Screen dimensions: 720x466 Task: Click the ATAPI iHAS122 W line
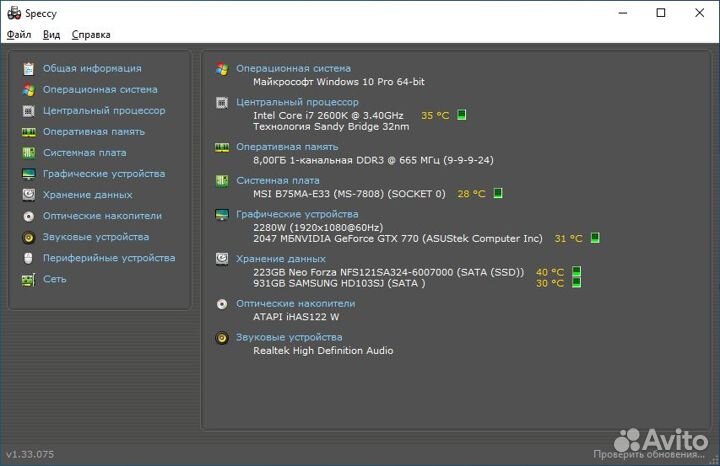[x=296, y=317]
